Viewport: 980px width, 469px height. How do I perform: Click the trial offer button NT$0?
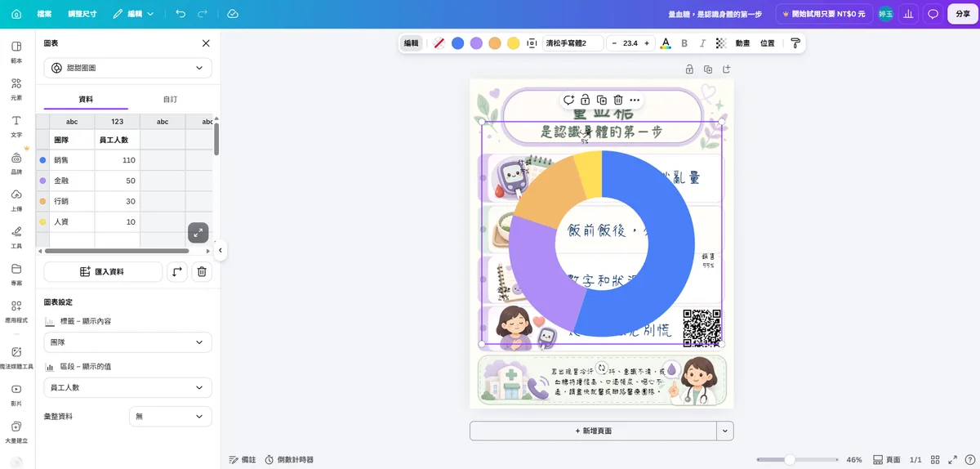pos(823,14)
